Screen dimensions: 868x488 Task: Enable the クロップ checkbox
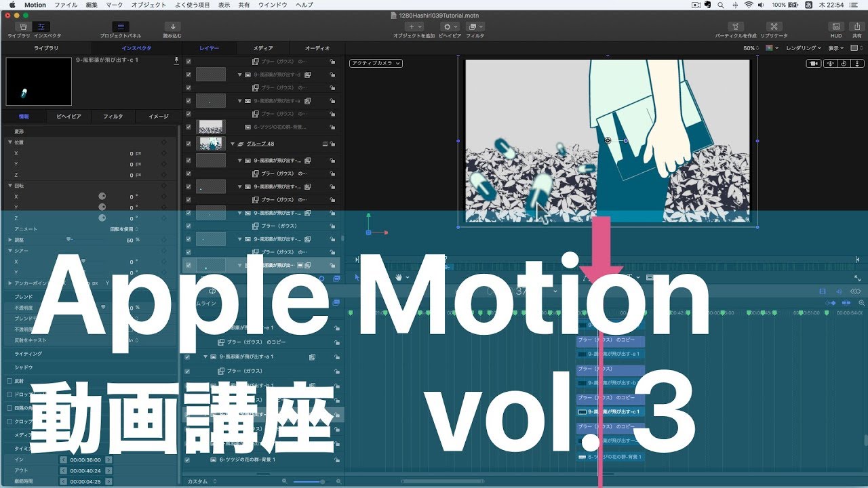click(x=9, y=422)
